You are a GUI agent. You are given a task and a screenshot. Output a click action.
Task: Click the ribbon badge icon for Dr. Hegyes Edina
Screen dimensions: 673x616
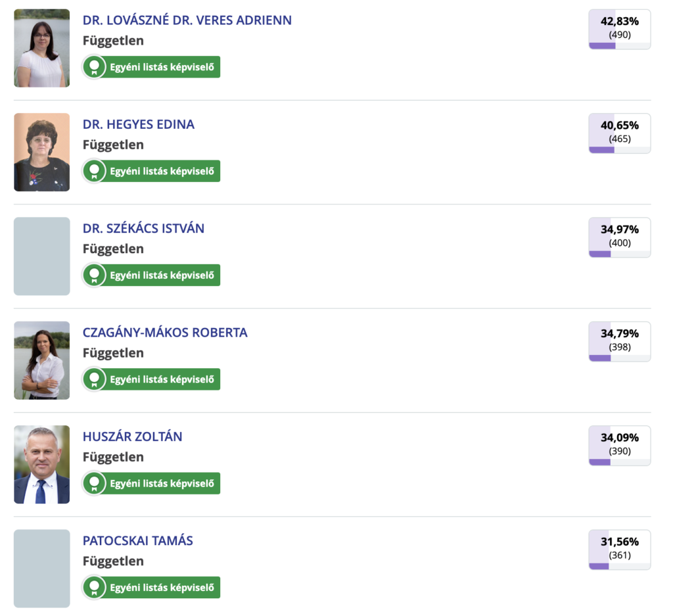coord(95,171)
